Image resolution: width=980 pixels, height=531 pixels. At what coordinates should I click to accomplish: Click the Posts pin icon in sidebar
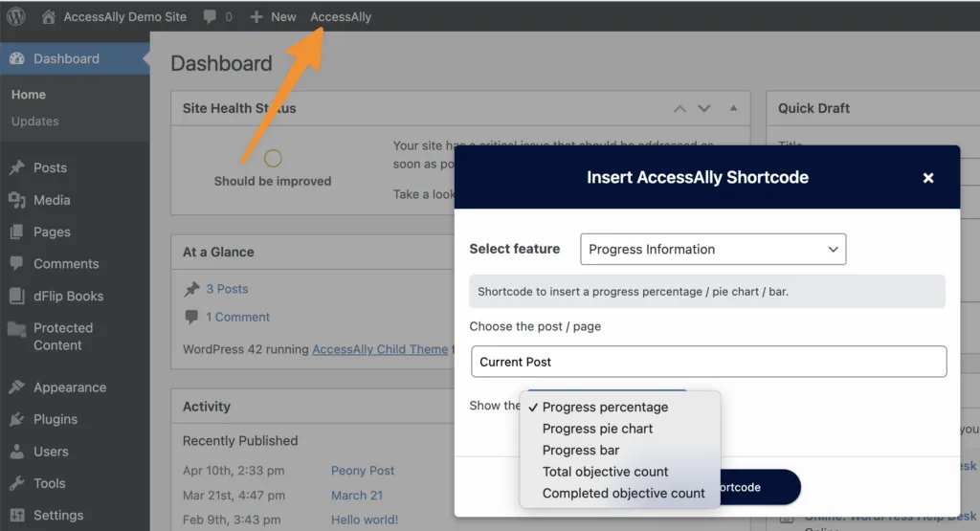17,167
